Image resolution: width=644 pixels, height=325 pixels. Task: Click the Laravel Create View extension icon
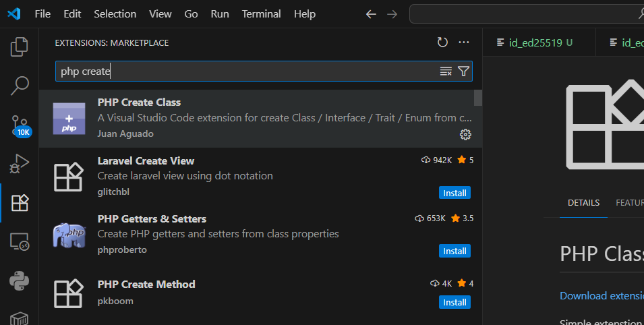coord(69,177)
